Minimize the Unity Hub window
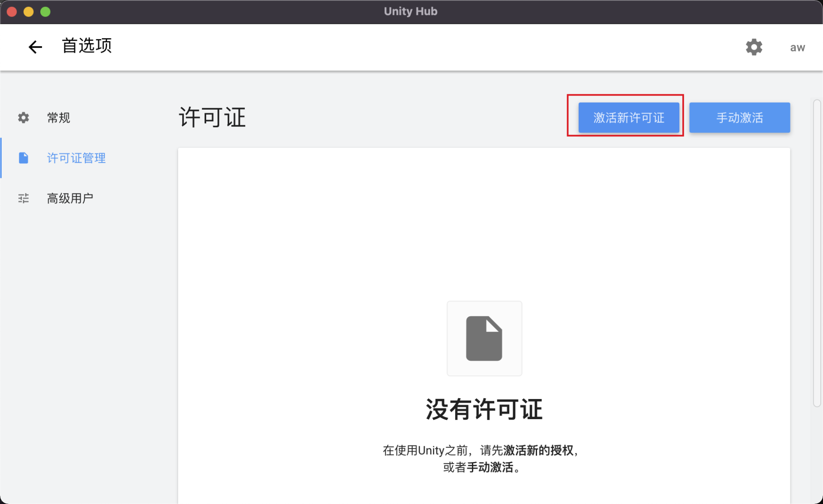Image resolution: width=823 pixels, height=504 pixels. (x=29, y=12)
